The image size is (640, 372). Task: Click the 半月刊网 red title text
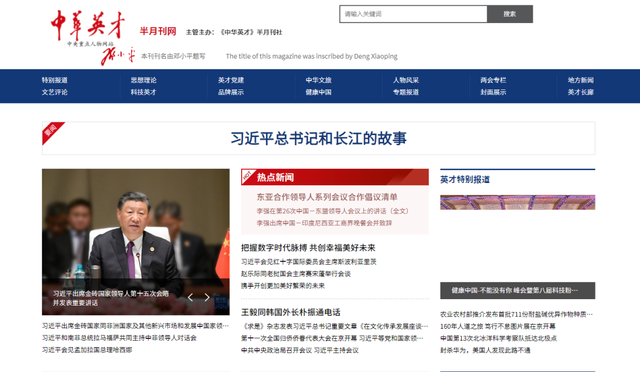pos(158,31)
